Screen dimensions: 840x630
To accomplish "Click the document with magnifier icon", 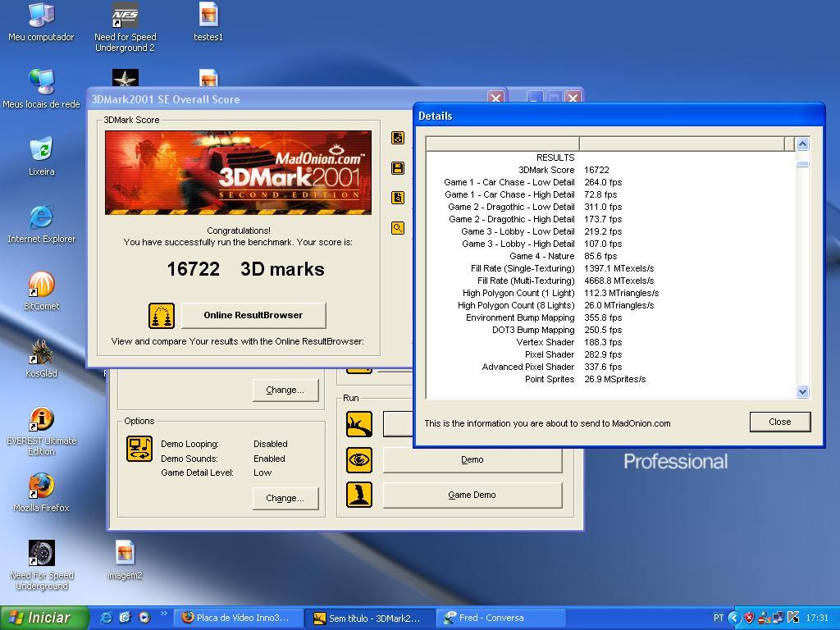I will pos(398,198).
